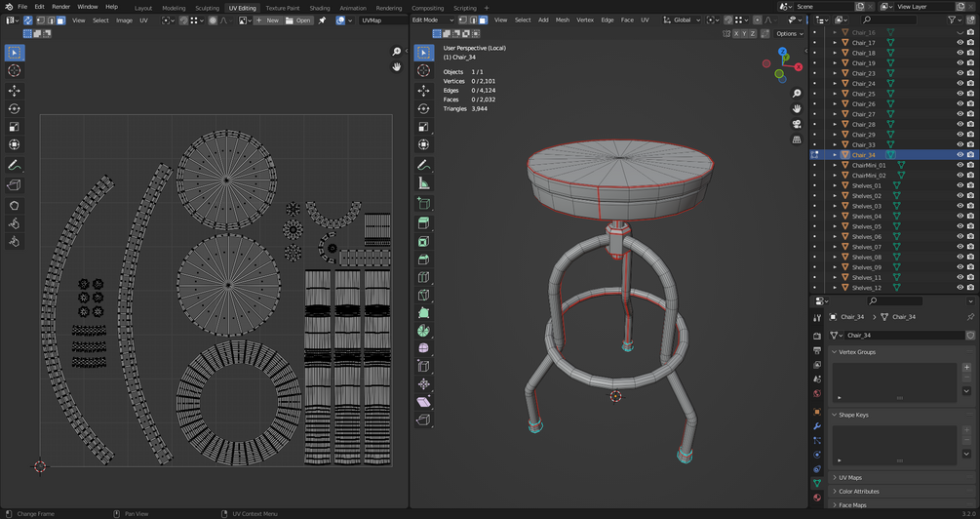Click the outliner search field

(887, 20)
